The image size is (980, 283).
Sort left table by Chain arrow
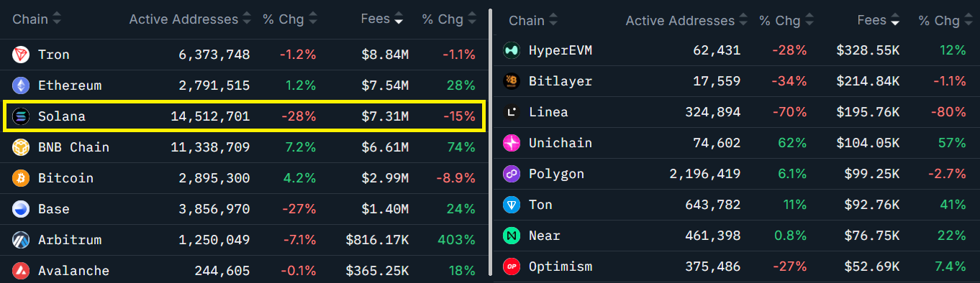(x=57, y=19)
